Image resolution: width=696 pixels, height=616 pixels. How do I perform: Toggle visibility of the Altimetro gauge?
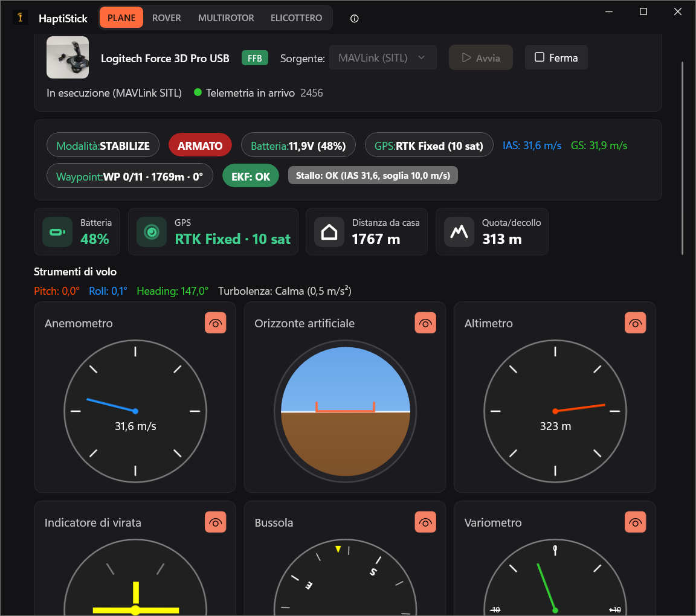(x=635, y=323)
